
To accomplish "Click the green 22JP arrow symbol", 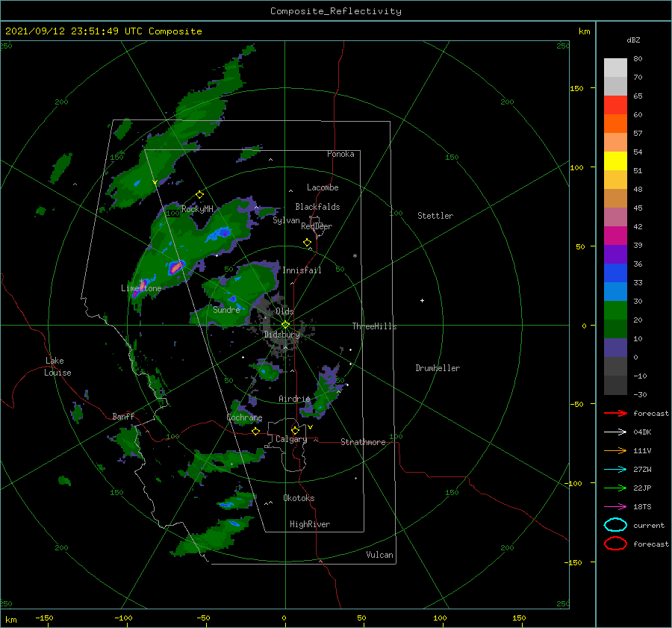I will coord(615,488).
